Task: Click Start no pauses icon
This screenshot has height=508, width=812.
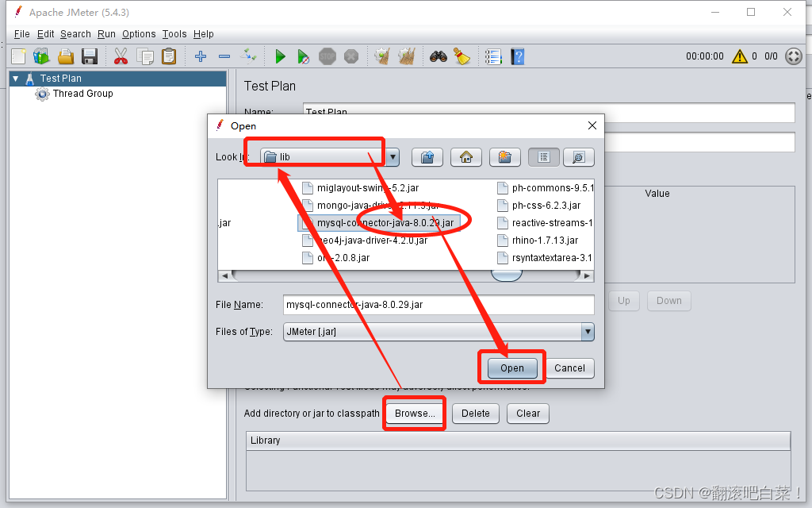Action: click(304, 56)
